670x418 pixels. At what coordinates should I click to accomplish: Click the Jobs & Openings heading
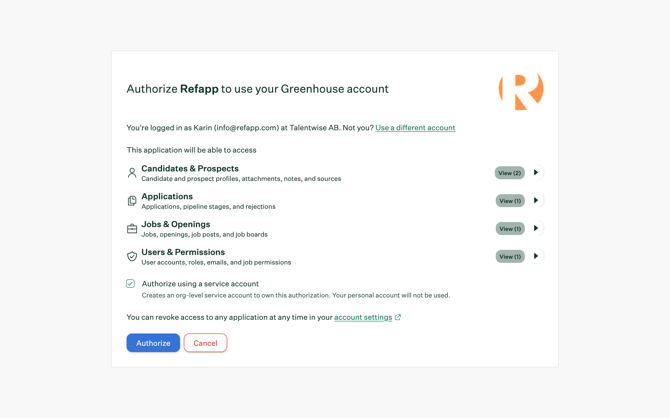(x=176, y=224)
